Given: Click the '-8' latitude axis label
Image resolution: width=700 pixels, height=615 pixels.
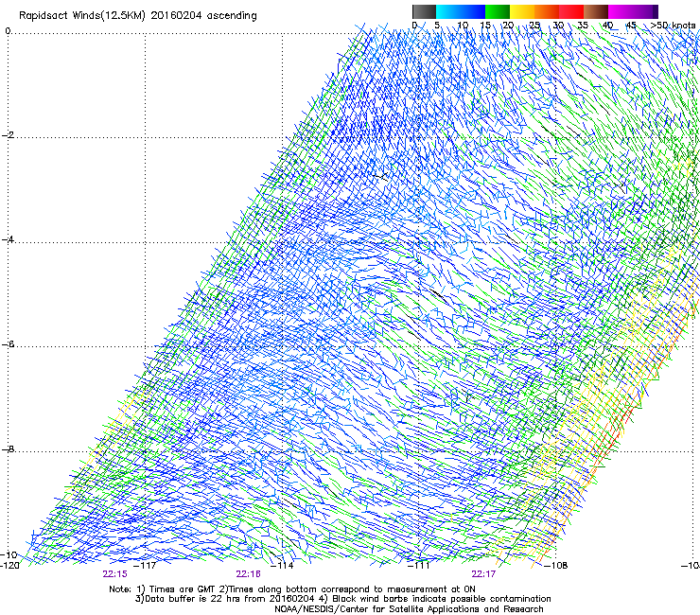Looking at the screenshot, I should click(x=8, y=449).
